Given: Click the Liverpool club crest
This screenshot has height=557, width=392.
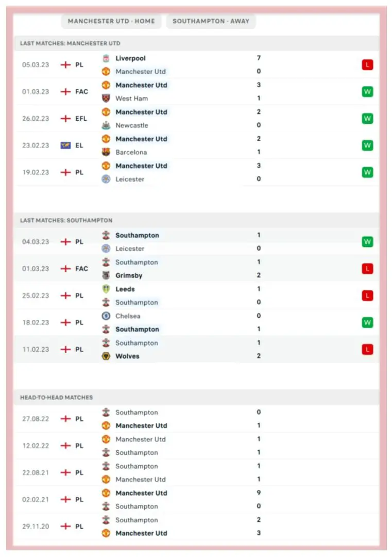Looking at the screenshot, I should [x=106, y=58].
